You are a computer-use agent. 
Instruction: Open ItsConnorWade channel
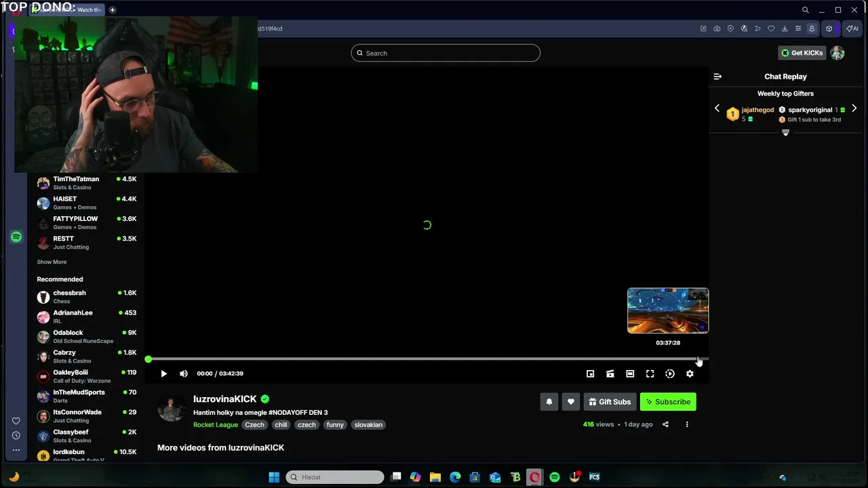(87, 416)
